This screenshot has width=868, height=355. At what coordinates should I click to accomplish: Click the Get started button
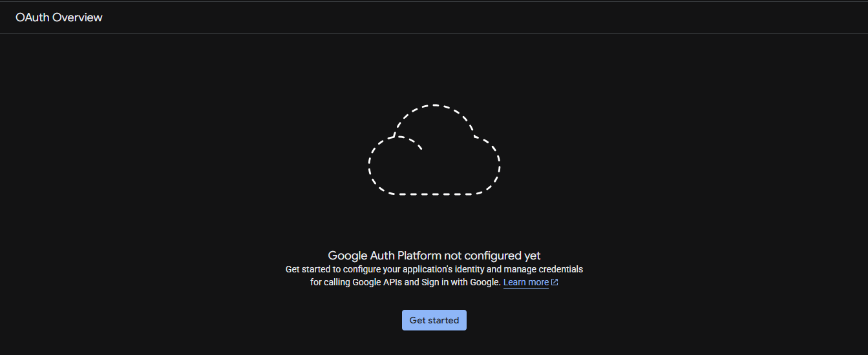(x=434, y=320)
